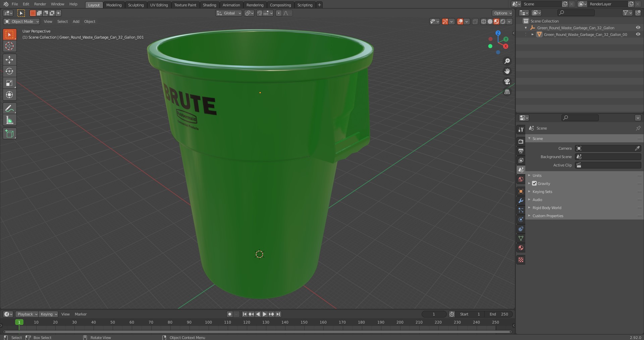Select the Rotate tool
644x340 pixels.
point(9,71)
